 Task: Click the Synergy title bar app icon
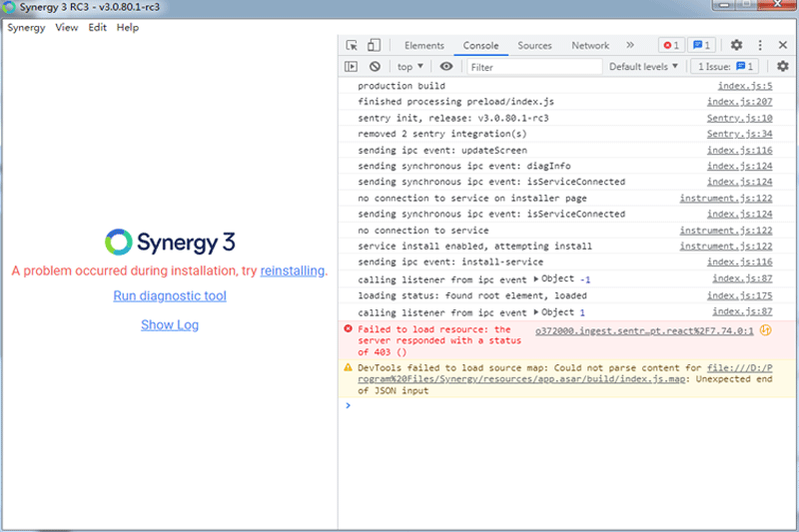tap(8, 7)
